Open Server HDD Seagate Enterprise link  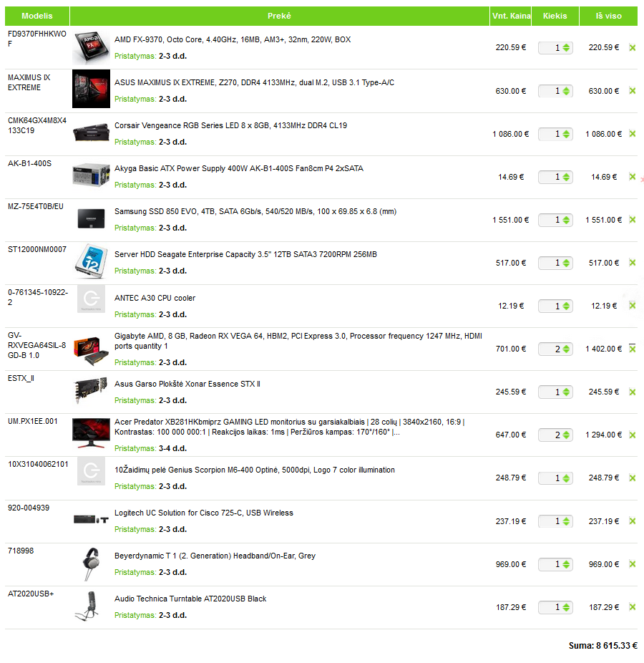(x=245, y=254)
